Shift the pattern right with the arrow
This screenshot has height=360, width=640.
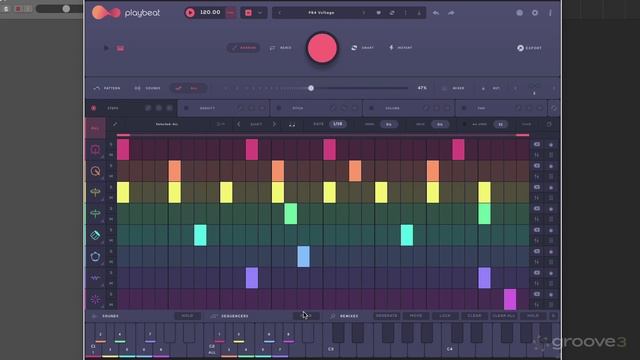(x=274, y=124)
